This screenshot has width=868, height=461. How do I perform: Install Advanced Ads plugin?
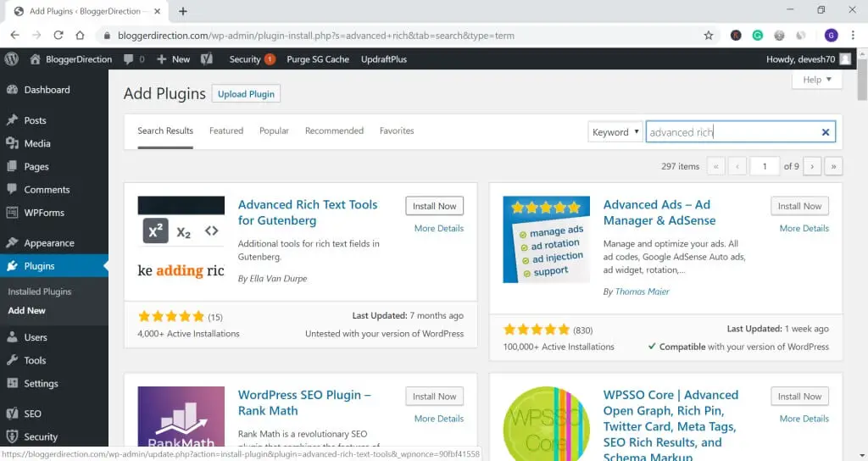coord(799,206)
